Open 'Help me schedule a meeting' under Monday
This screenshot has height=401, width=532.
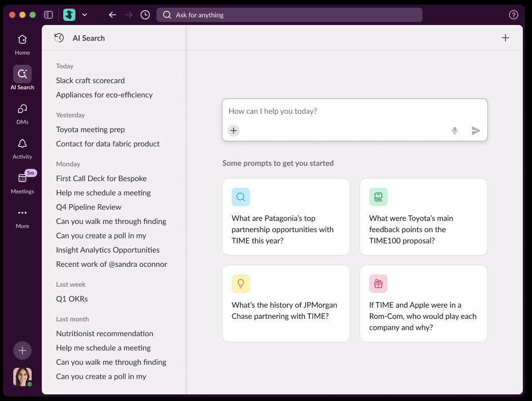(103, 192)
